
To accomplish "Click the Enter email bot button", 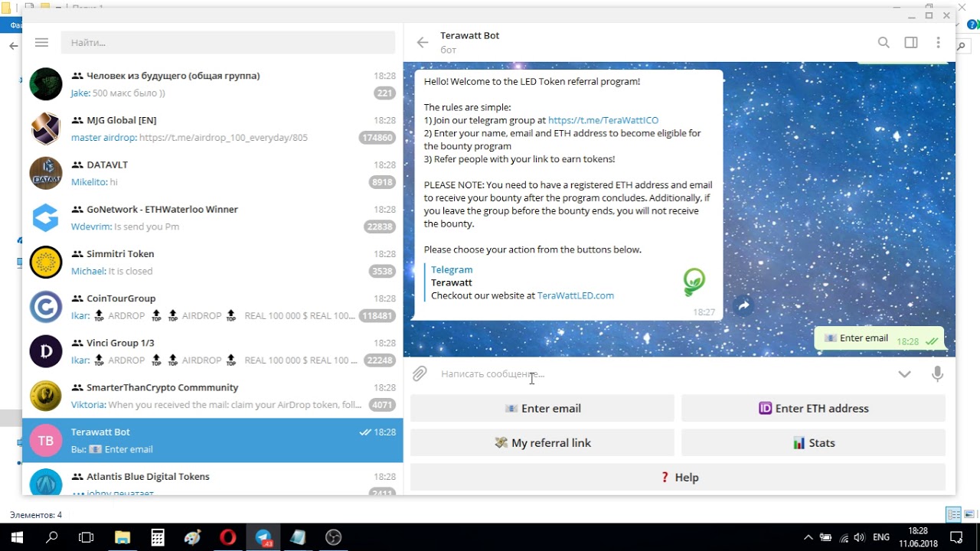I will (x=542, y=409).
